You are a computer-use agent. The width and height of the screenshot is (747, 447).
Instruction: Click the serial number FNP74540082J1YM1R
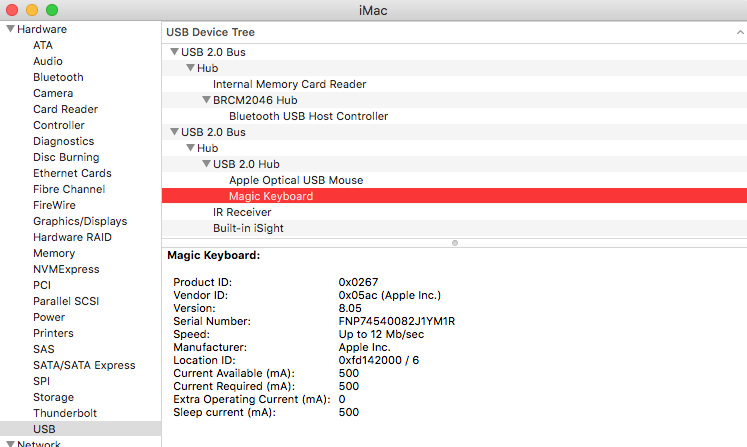397,321
